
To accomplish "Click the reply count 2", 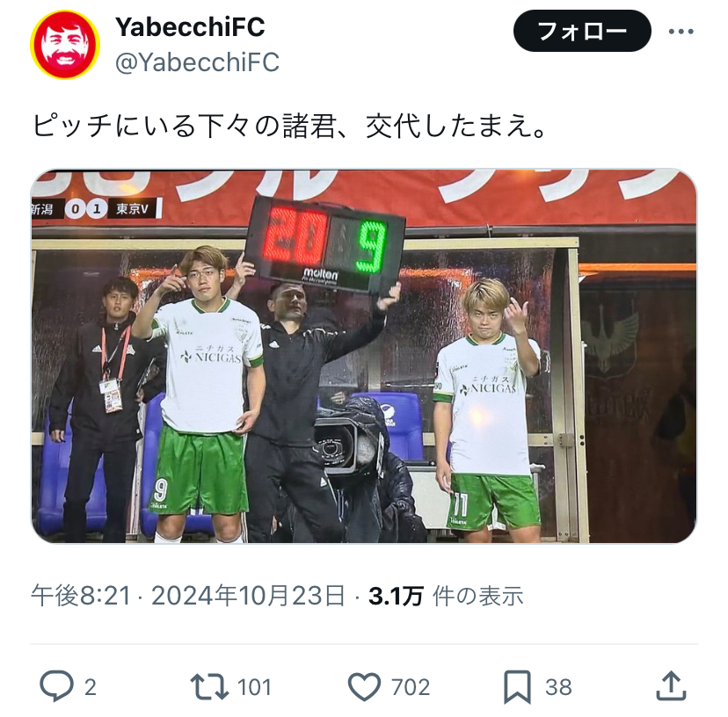I will 91,687.
